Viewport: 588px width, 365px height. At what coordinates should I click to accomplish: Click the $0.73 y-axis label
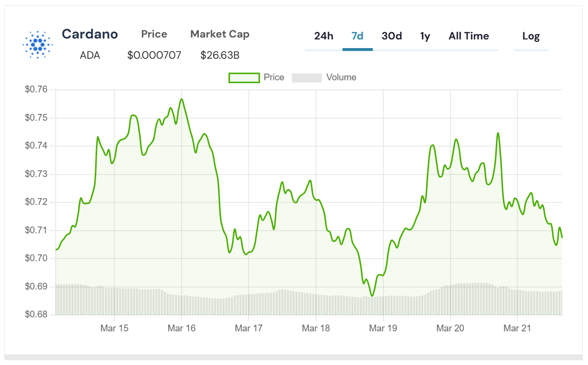click(37, 174)
